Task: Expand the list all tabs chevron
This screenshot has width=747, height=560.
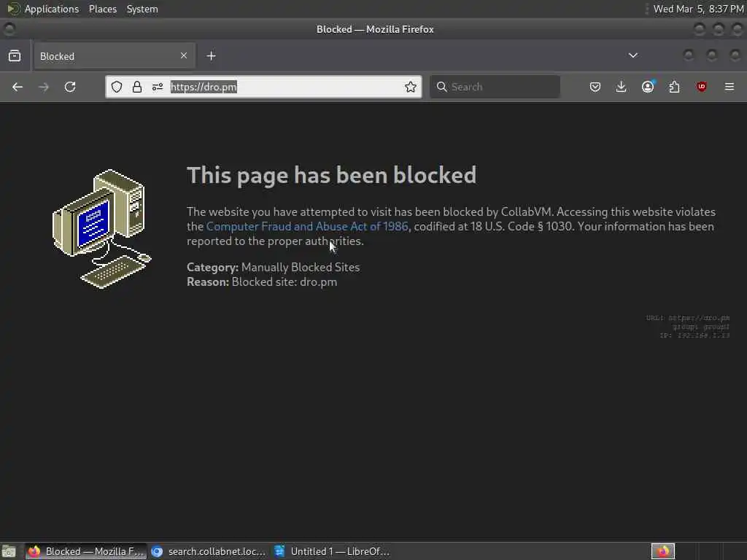Action: tap(632, 55)
